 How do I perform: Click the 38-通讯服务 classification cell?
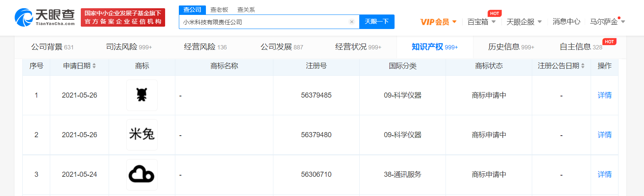tap(402, 174)
